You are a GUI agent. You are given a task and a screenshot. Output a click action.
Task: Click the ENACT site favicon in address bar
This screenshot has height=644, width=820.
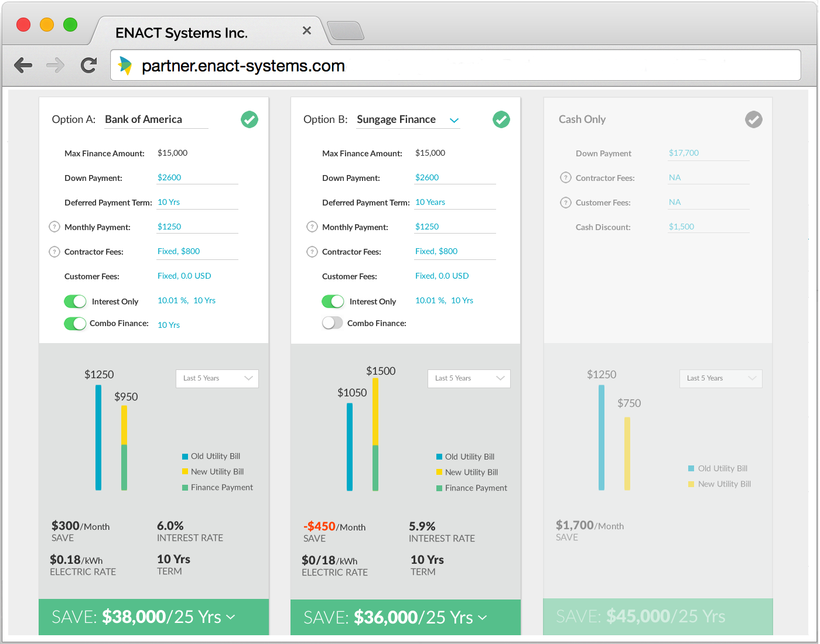pos(125,66)
